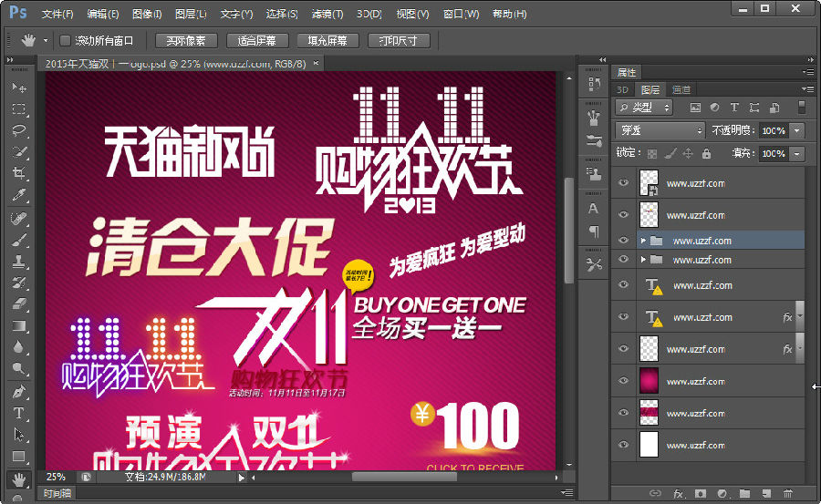The height and width of the screenshot is (504, 821).
Task: Select the Lasso tool
Action: point(19,130)
